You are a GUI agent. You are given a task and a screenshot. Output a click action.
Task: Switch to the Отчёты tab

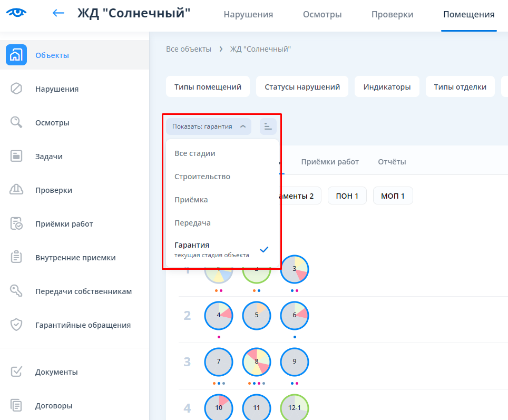(392, 162)
